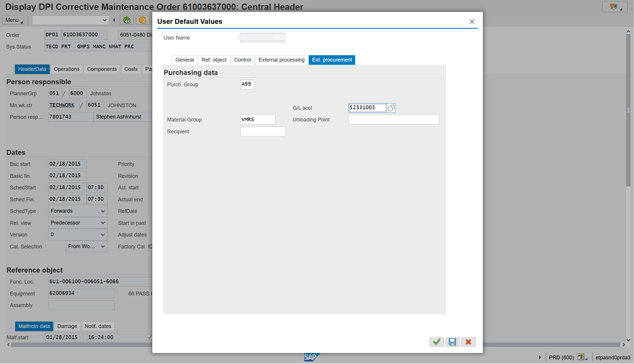Cancel dialog with the red X button
The height and width of the screenshot is (364, 634).
tap(468, 342)
